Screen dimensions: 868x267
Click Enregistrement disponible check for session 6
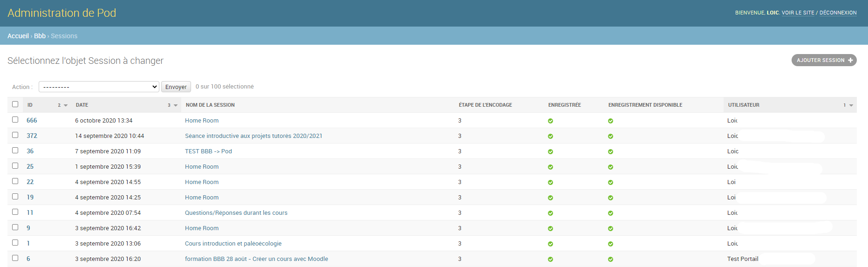pos(610,259)
